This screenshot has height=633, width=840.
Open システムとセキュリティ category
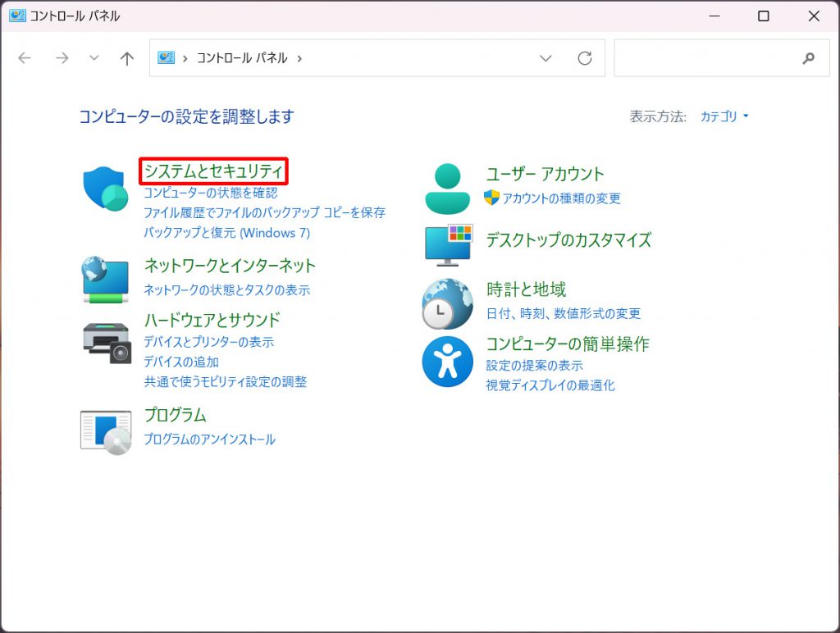tap(213, 171)
